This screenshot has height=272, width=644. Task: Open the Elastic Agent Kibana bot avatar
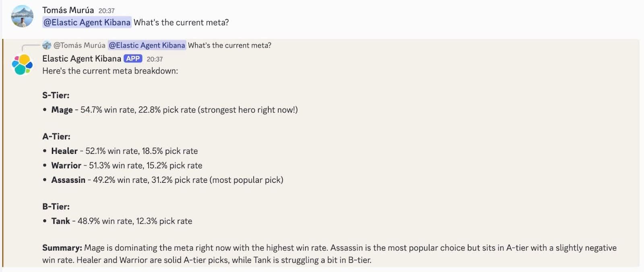[x=22, y=65]
